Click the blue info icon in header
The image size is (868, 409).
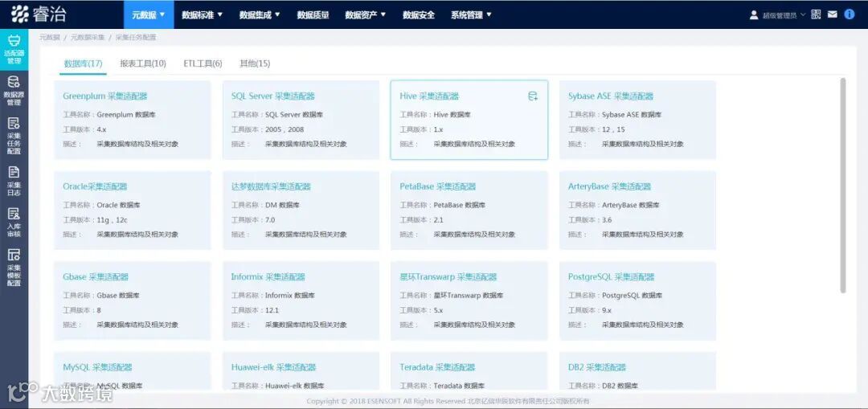850,14
